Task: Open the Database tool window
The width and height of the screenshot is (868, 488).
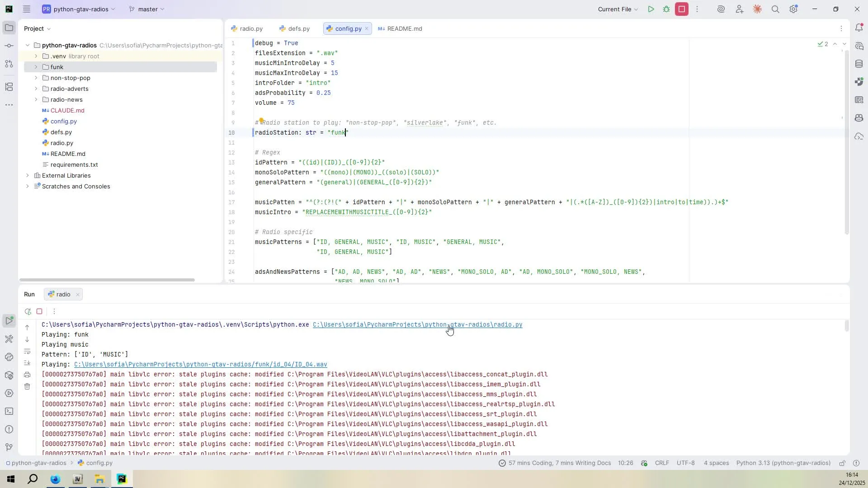Action: tap(859, 64)
